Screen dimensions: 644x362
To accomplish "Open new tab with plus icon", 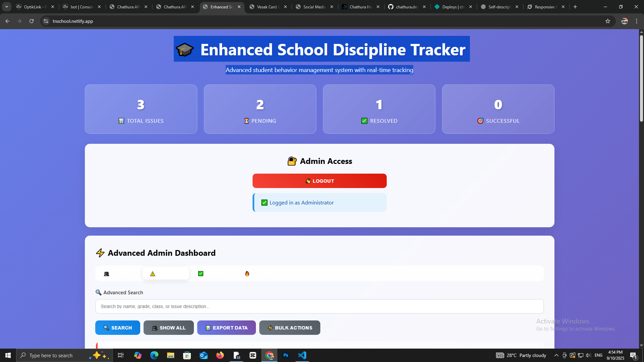I will pos(575,7).
